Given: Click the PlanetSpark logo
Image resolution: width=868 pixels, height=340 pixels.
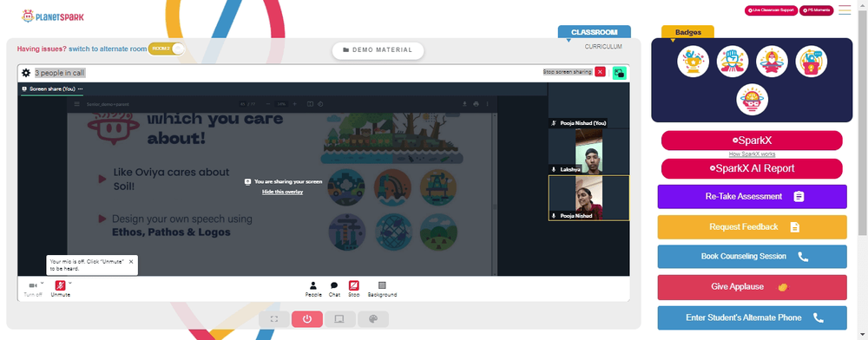Looking at the screenshot, I should tap(53, 16).
